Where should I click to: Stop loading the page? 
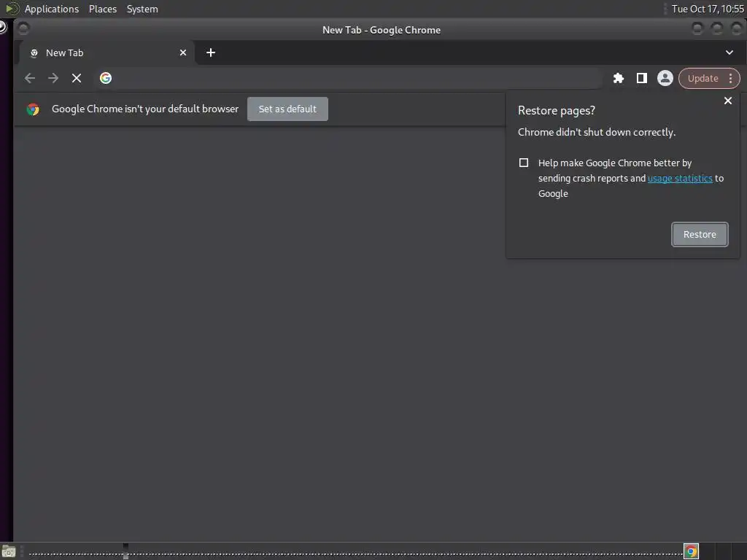click(76, 78)
